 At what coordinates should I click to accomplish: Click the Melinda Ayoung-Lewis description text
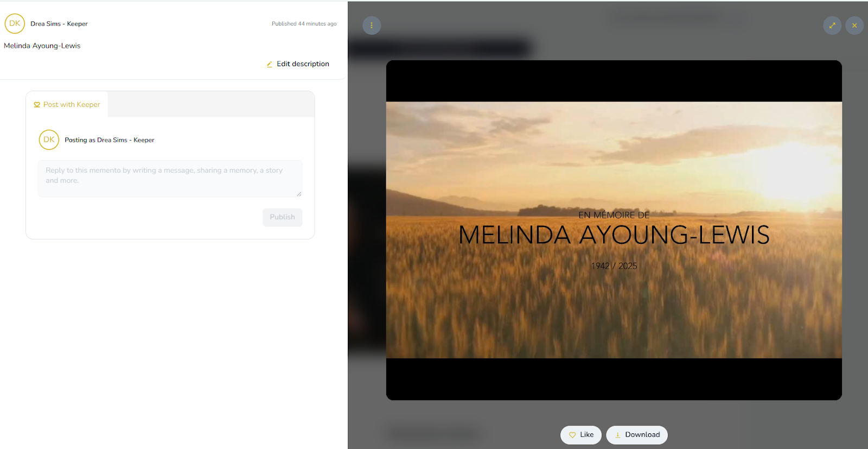click(x=42, y=46)
